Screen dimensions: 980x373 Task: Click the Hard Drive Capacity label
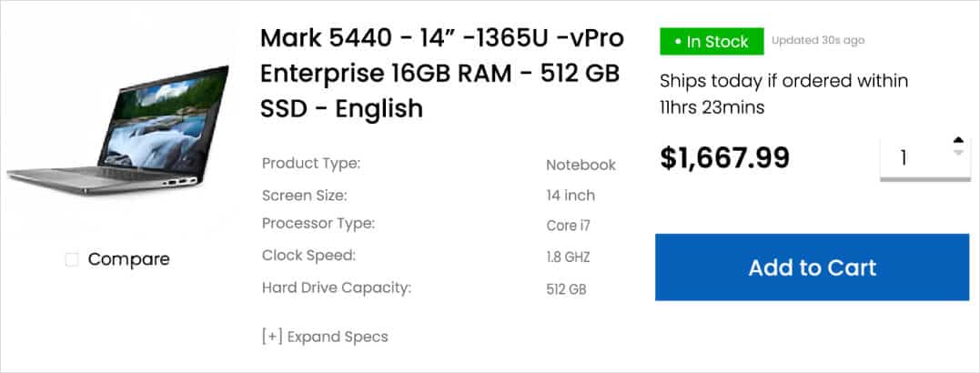pyautogui.click(x=337, y=287)
